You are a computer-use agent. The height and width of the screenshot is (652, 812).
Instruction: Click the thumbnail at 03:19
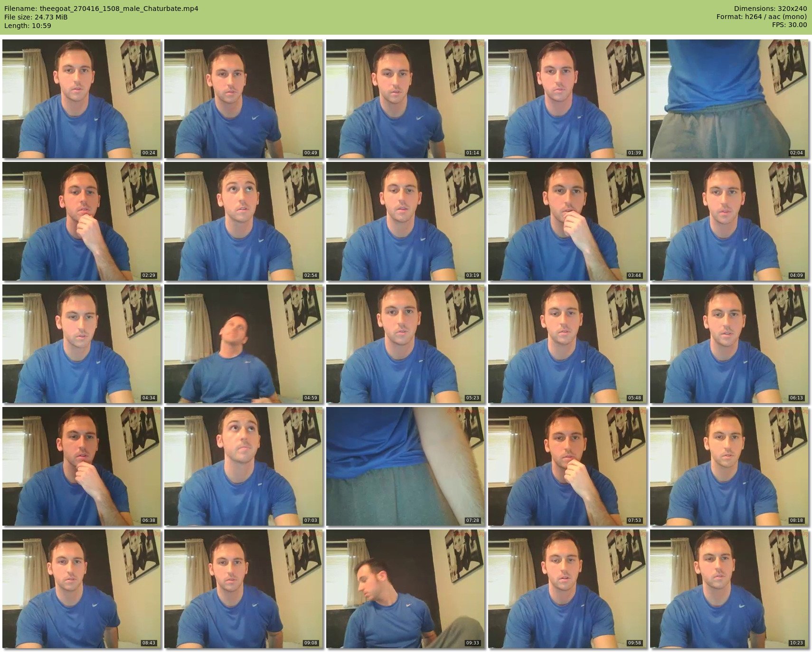coord(406,221)
